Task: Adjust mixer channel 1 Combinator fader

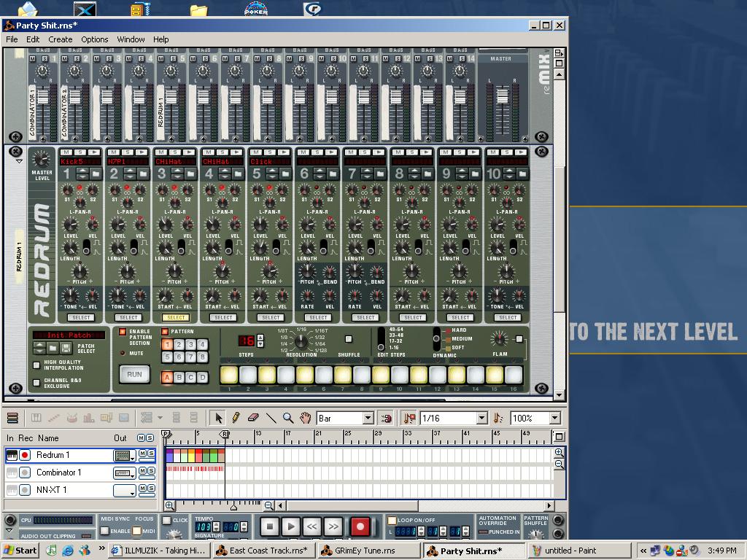Action: point(42,97)
